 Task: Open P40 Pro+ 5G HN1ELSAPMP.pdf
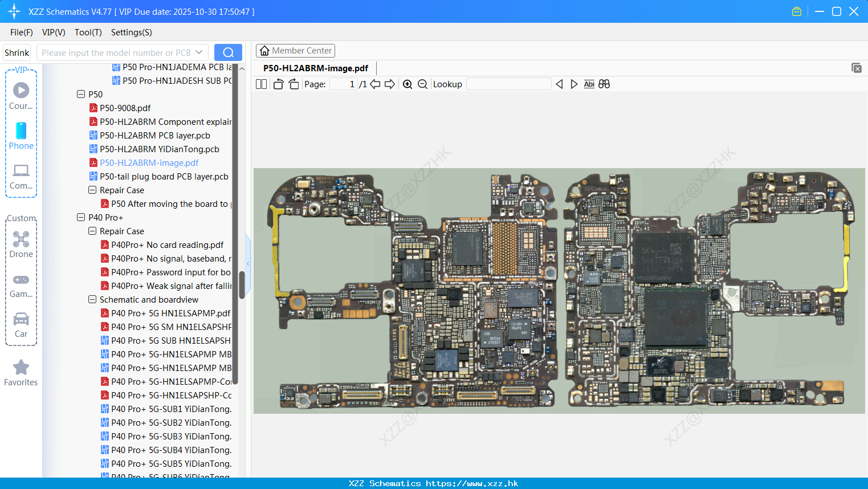tap(166, 313)
